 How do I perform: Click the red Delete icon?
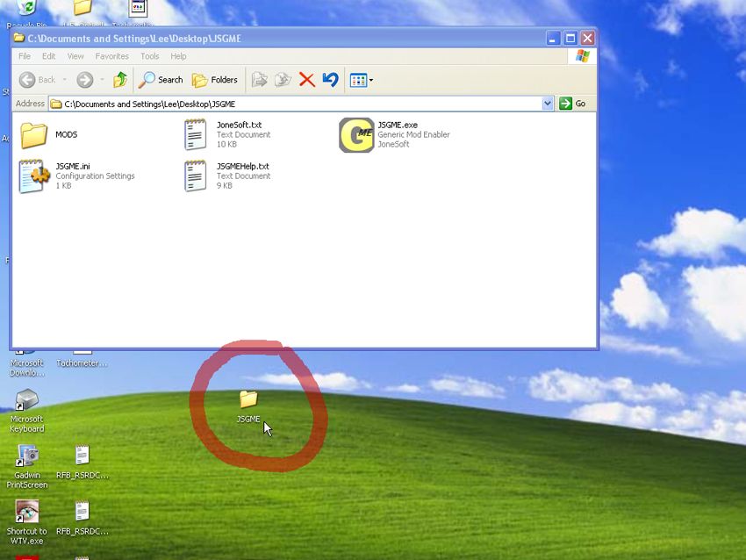[307, 80]
